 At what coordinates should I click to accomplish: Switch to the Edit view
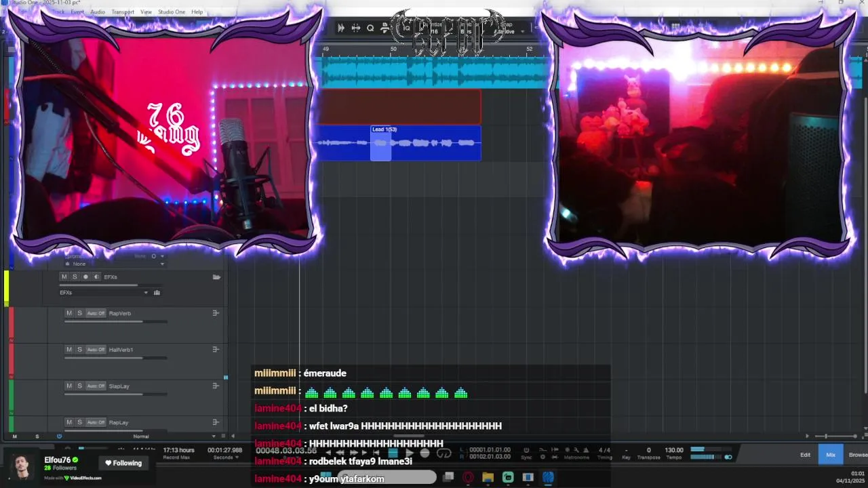pos(805,455)
